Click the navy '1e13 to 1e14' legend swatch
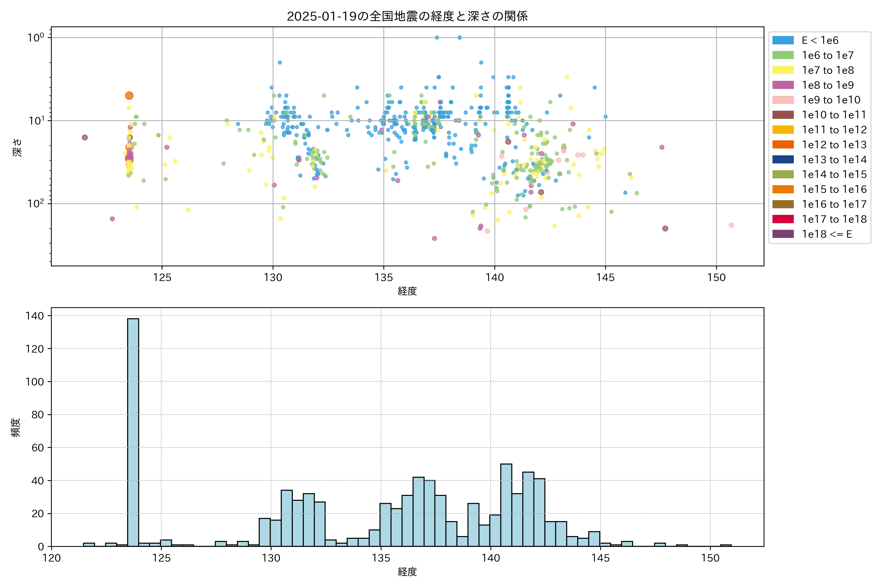This screenshot has width=882, height=588. tap(783, 159)
